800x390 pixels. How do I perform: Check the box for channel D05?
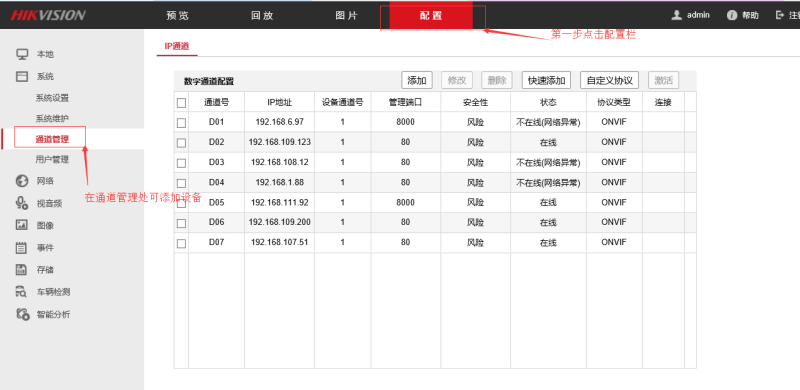pos(181,203)
